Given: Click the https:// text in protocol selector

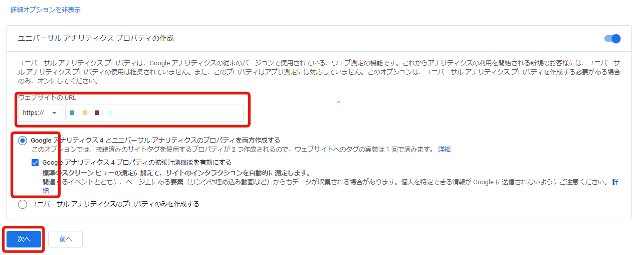Looking at the screenshot, I should pos(33,113).
